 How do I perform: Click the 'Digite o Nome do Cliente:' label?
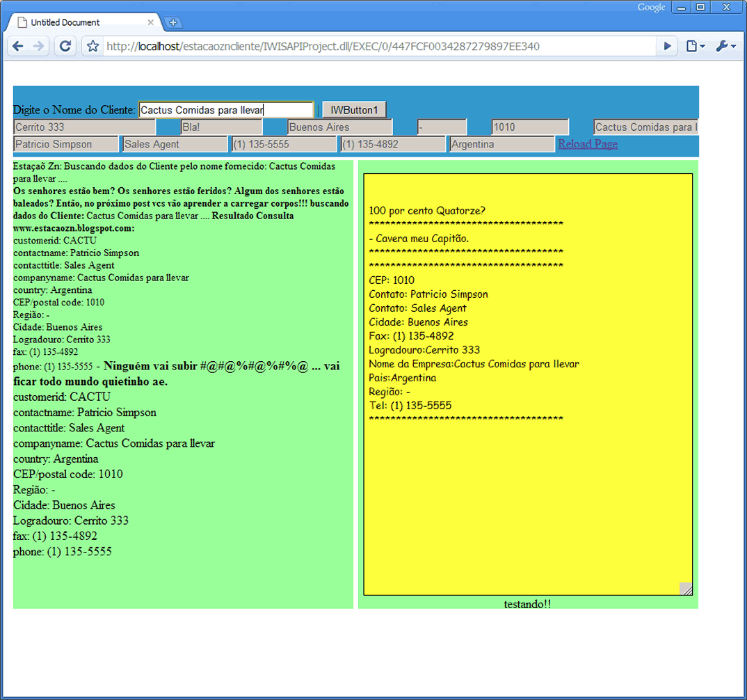[74, 110]
